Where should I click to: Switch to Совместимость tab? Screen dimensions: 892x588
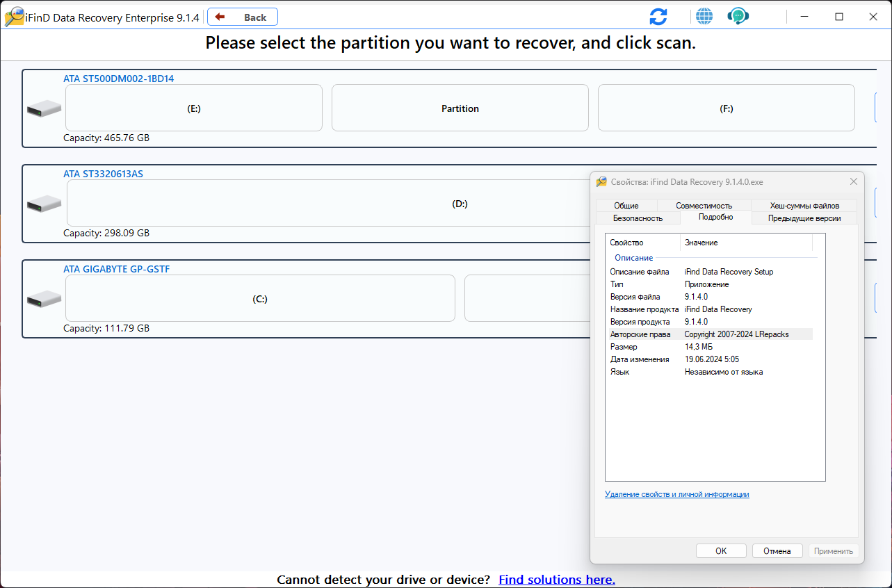click(x=704, y=206)
